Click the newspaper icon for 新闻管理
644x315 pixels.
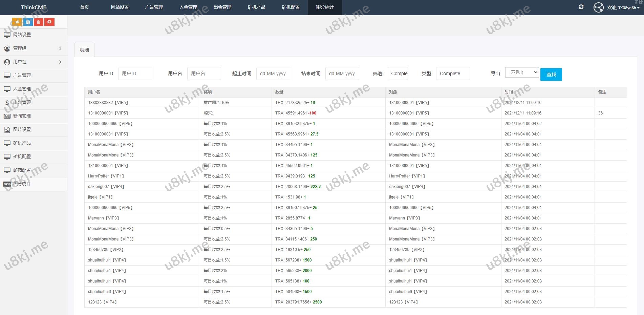(7, 116)
